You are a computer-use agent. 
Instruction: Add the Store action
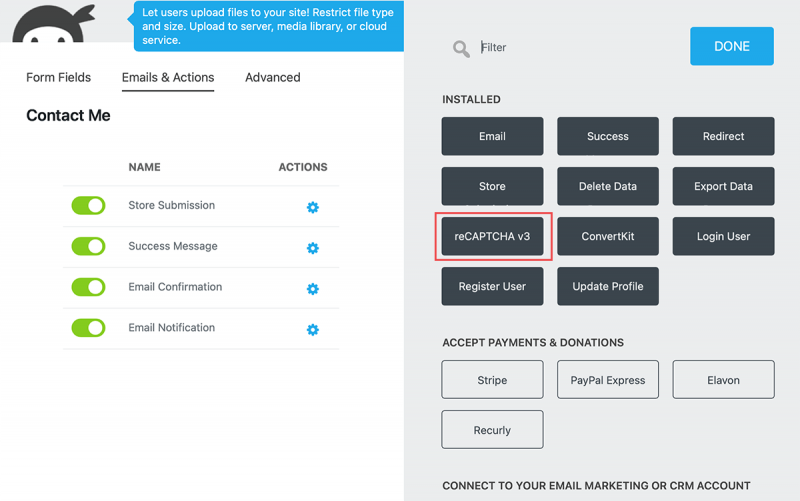[x=492, y=186]
